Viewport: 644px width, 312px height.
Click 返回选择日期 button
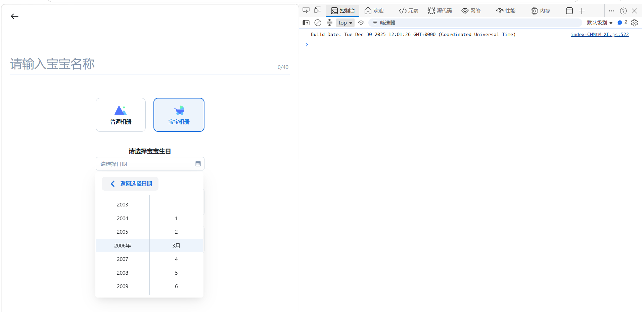(x=130, y=184)
